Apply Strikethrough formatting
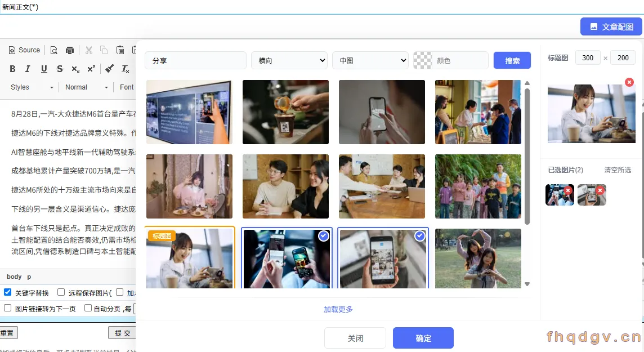 pos(60,69)
